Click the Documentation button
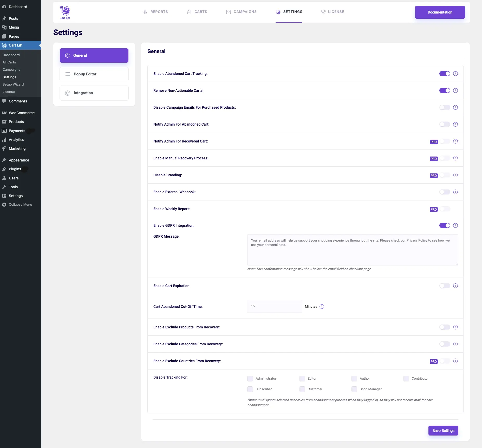The height and width of the screenshot is (448, 482). click(x=440, y=12)
